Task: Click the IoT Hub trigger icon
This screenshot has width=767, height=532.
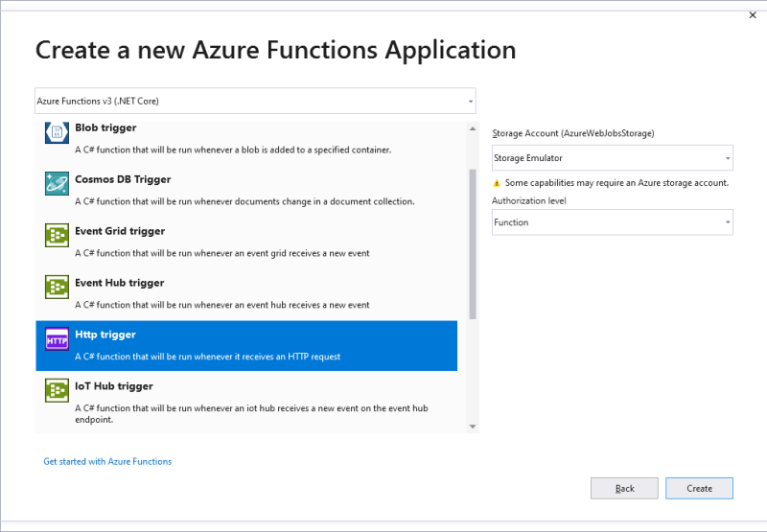Action: (x=57, y=390)
